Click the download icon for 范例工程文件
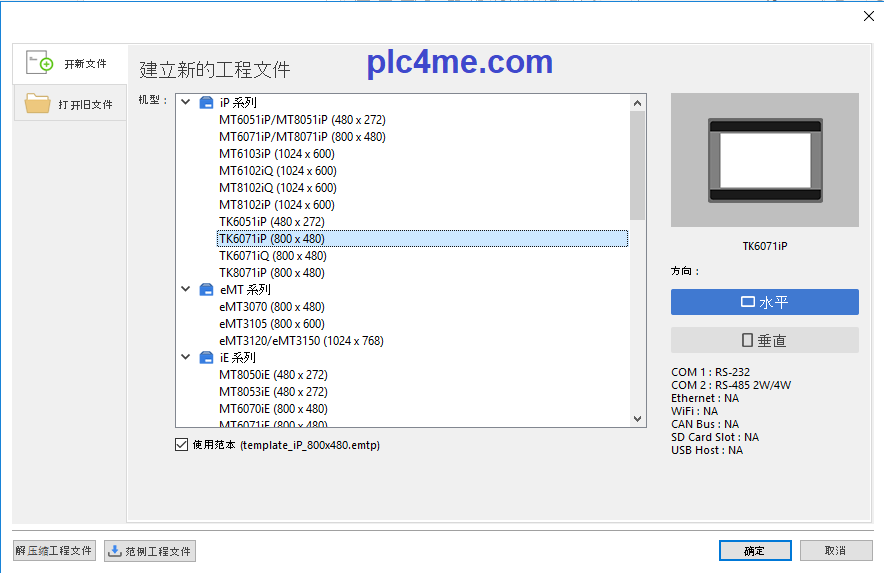This screenshot has height=573, width=884. click(115, 551)
